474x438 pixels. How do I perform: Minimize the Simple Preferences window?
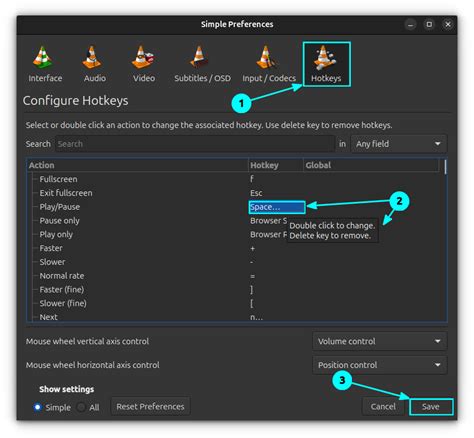(x=410, y=24)
